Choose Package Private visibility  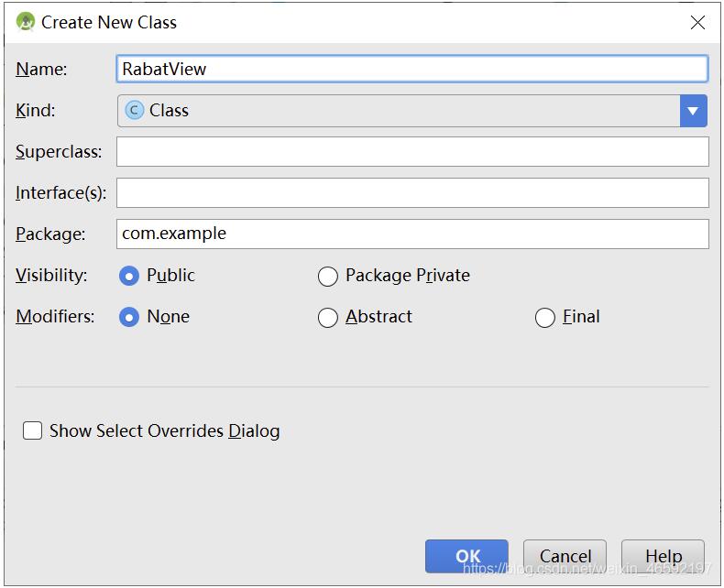(x=328, y=276)
